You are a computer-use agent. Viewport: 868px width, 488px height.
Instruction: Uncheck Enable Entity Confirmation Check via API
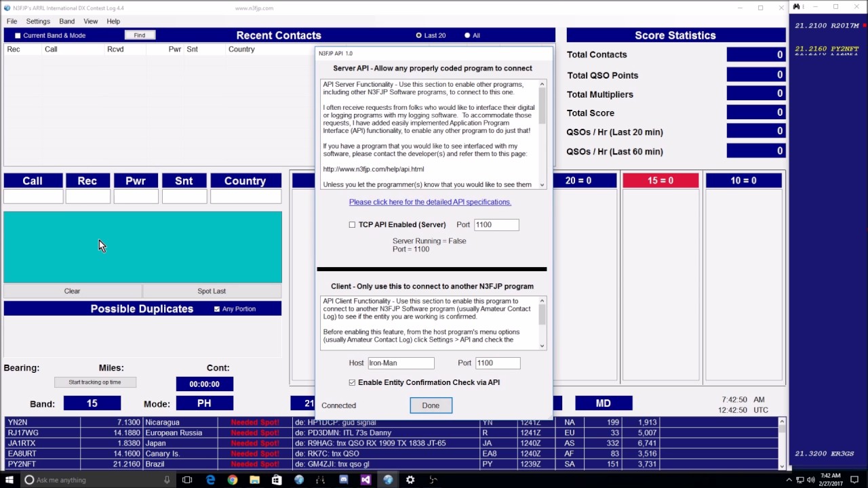click(352, 382)
